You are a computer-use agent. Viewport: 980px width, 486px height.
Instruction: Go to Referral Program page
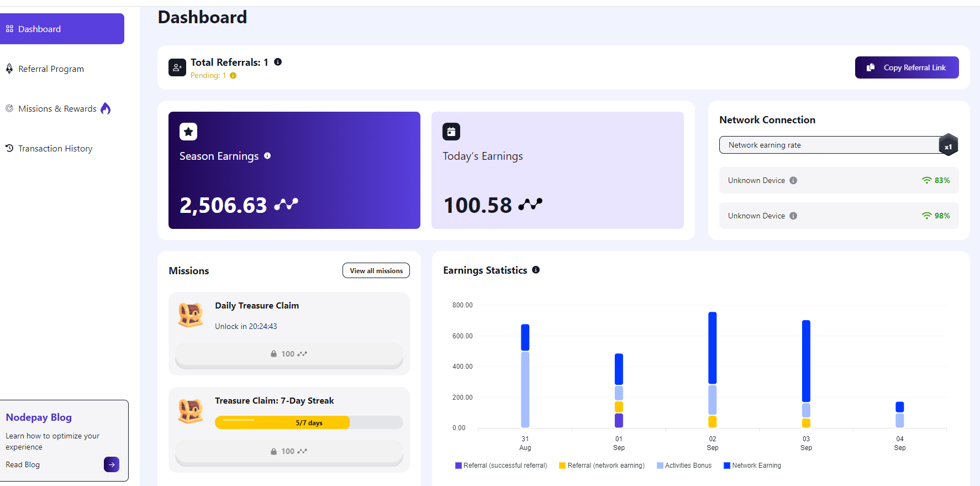51,69
